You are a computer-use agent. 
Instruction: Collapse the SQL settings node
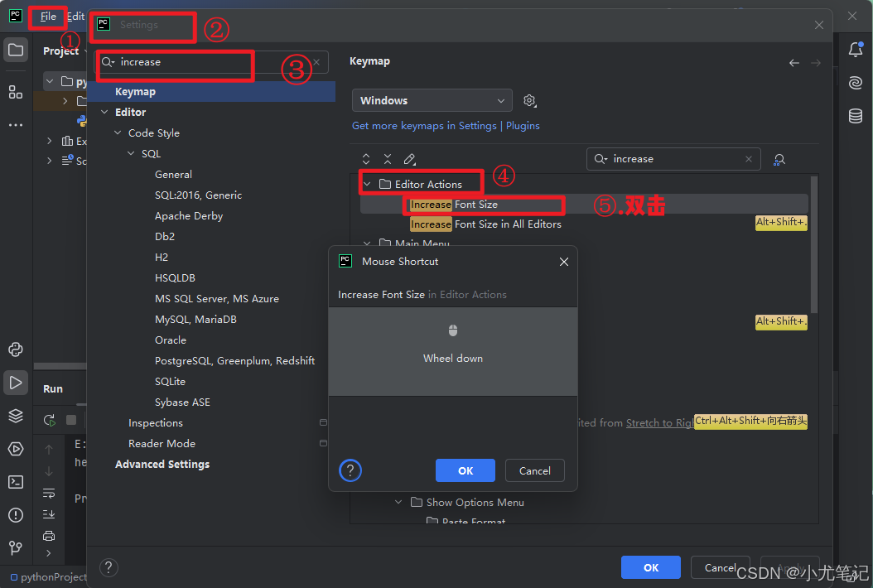pos(131,153)
